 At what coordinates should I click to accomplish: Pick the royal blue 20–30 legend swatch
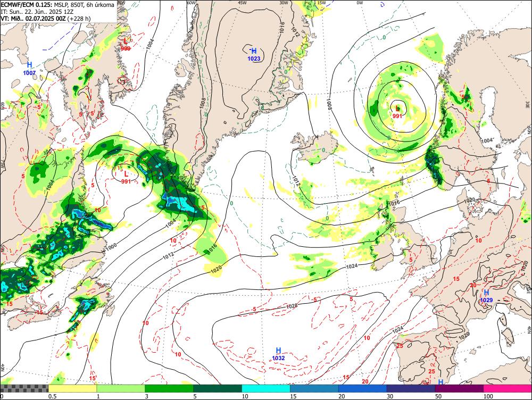[363, 388]
